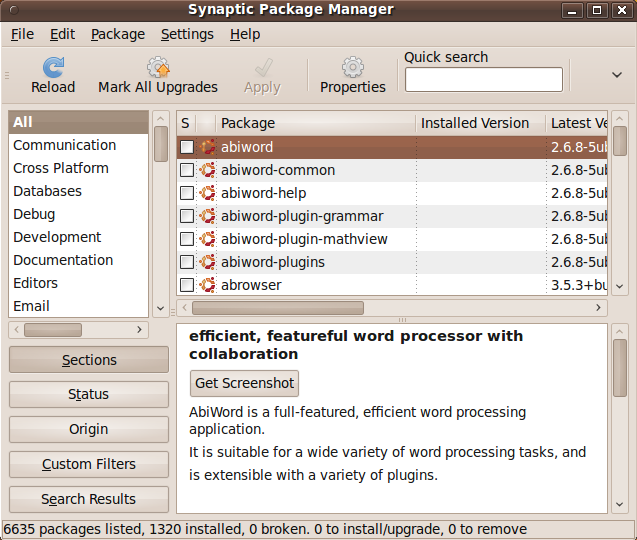Click Ubuntu logo icon beside abiword-plugin-grammar
This screenshot has height=540, width=637.
pyautogui.click(x=208, y=216)
